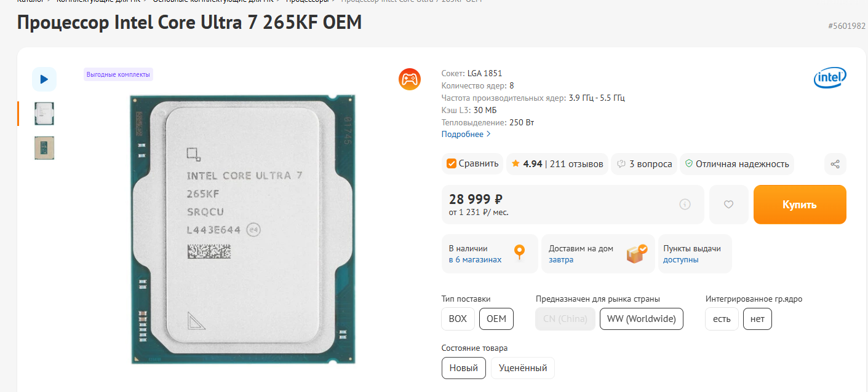Open the 3 вопроса questions section
This screenshot has height=392, width=868.
(644, 164)
